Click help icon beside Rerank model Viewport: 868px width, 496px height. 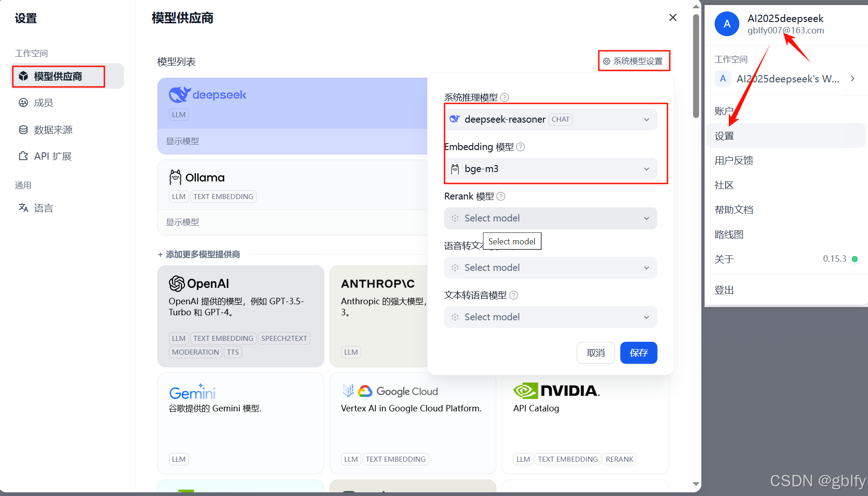(501, 196)
